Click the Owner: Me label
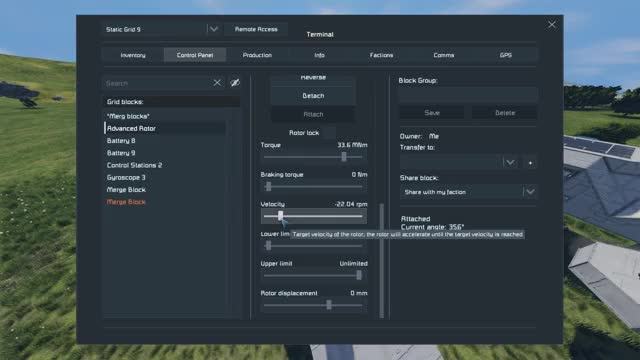 (x=419, y=136)
